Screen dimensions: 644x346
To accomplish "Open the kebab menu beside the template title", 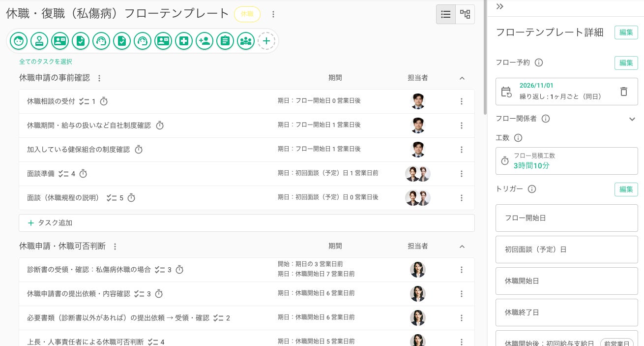I will tap(273, 14).
